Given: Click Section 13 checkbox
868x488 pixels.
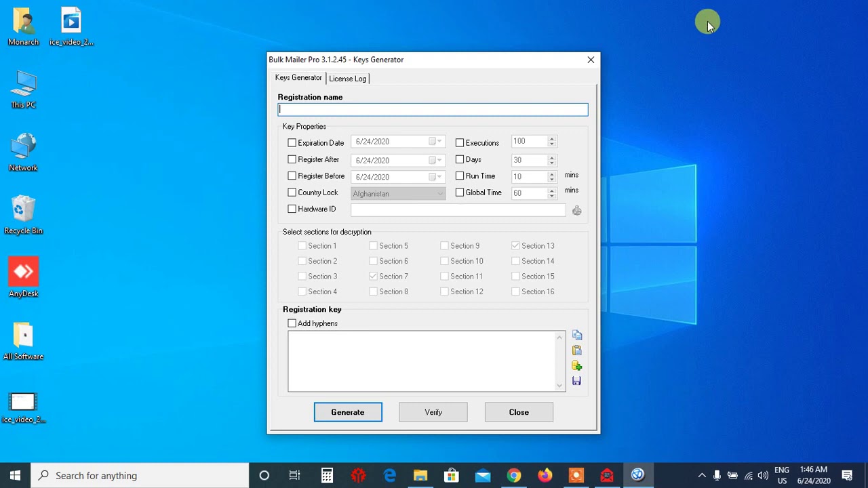Looking at the screenshot, I should [515, 246].
